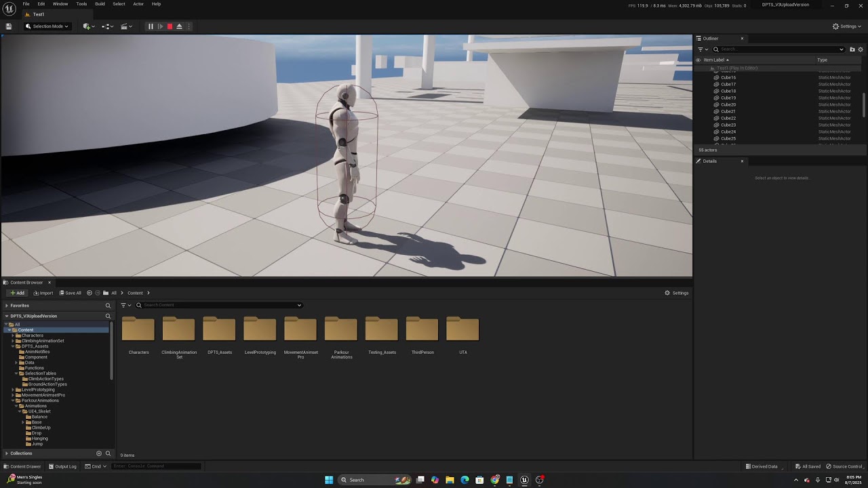Open the Blueprints dropdown in toolbar
The image size is (868, 488).
pos(107,26)
